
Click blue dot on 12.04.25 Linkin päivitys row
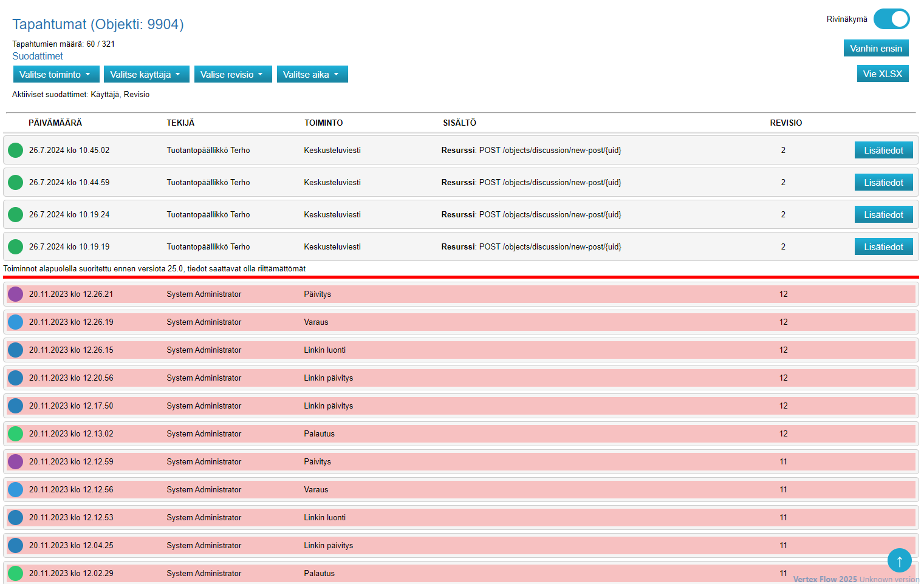coord(16,546)
